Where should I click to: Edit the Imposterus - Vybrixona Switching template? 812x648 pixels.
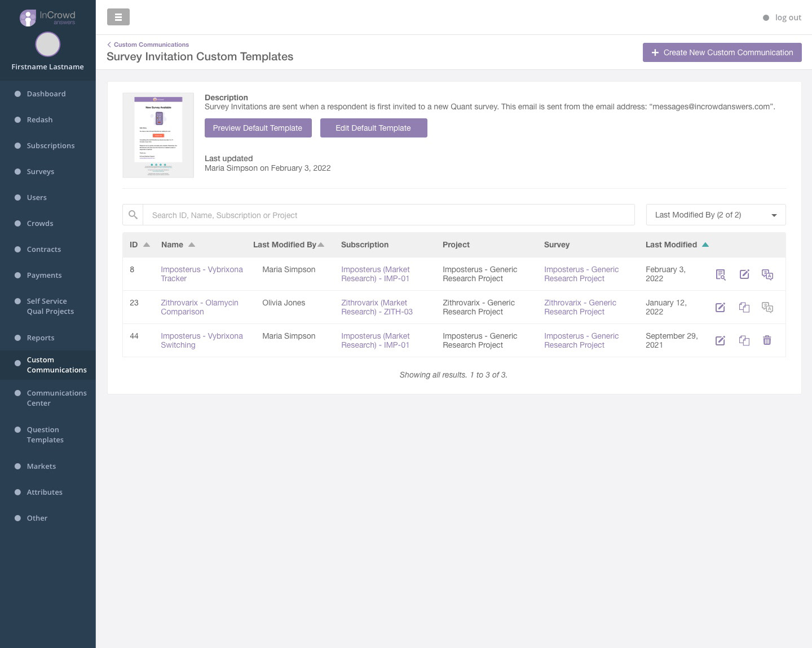720,341
